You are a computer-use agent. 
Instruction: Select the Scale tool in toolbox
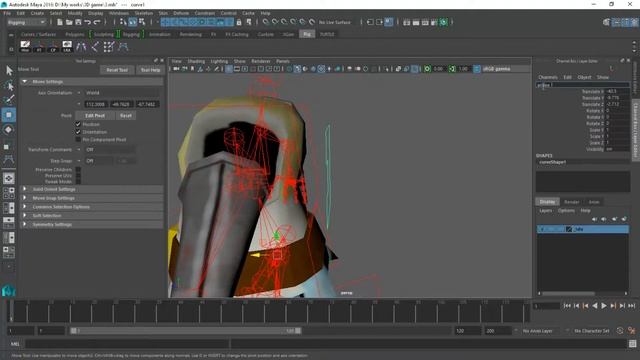coord(7,147)
